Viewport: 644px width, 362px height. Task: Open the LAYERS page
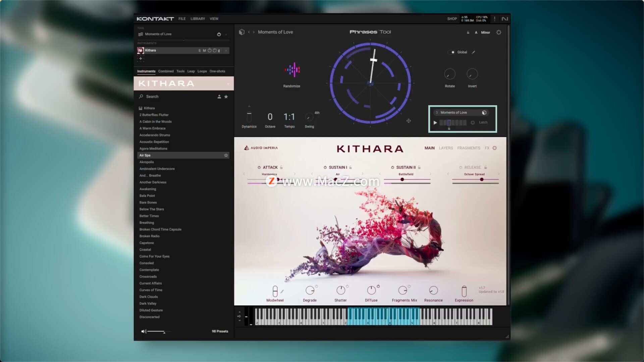point(446,148)
